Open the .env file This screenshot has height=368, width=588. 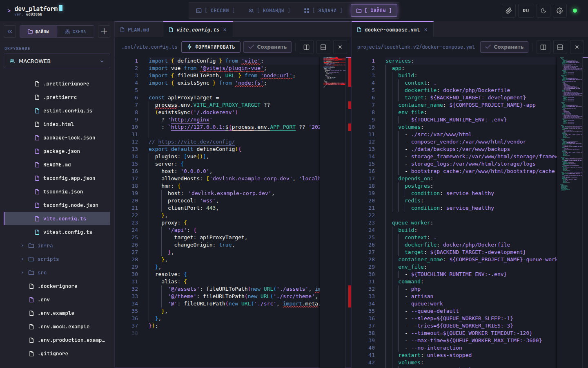coord(57,300)
